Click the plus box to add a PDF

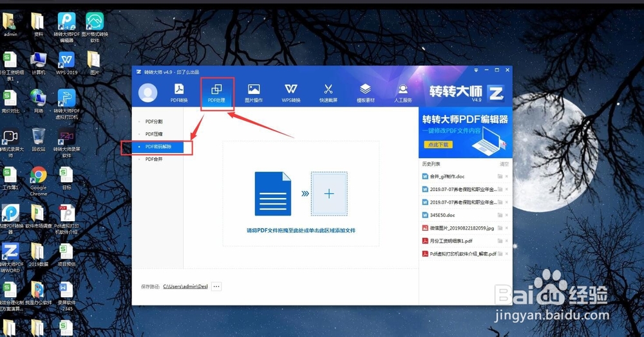pos(329,194)
